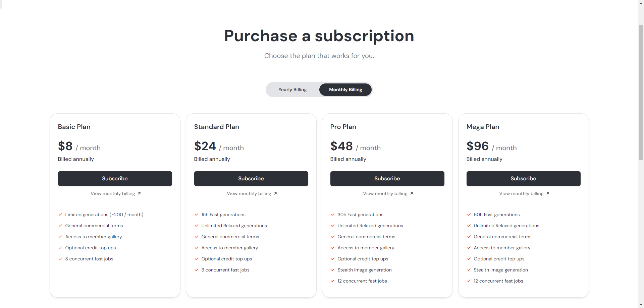Switch to Yearly Billing
Viewport: 644px width, 308px height.
point(292,90)
